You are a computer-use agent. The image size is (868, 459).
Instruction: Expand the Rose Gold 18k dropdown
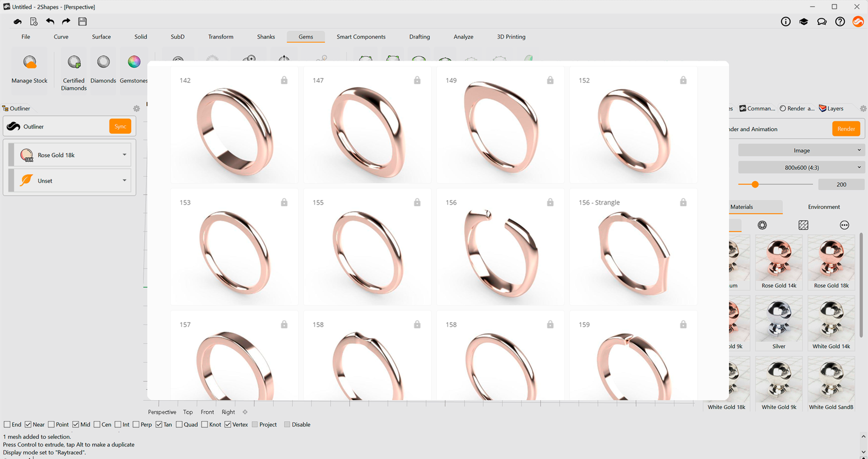124,155
